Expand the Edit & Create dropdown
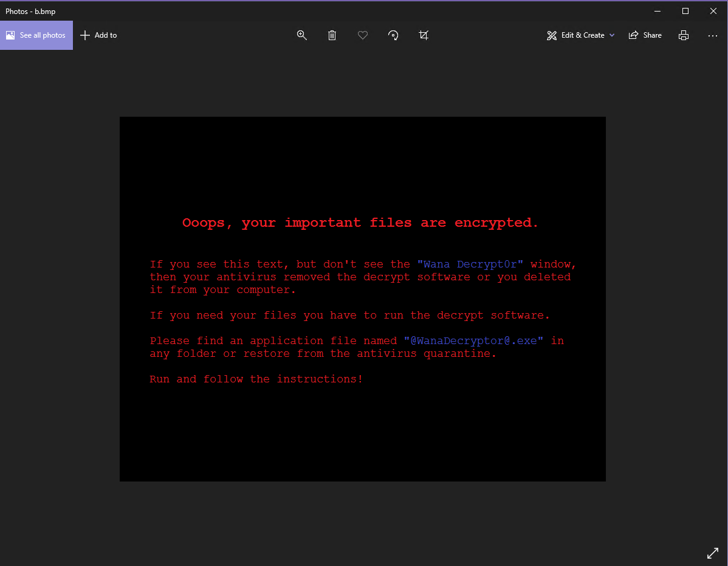This screenshot has width=728, height=566. tap(581, 35)
